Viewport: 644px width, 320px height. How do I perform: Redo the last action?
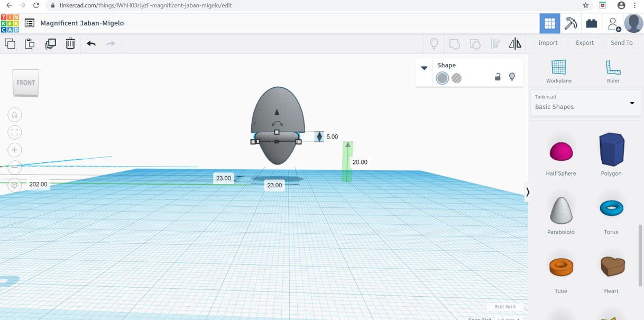point(111,43)
